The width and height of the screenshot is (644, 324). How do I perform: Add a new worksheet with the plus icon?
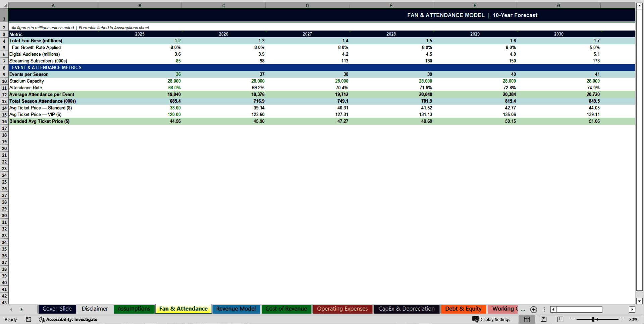533,310
